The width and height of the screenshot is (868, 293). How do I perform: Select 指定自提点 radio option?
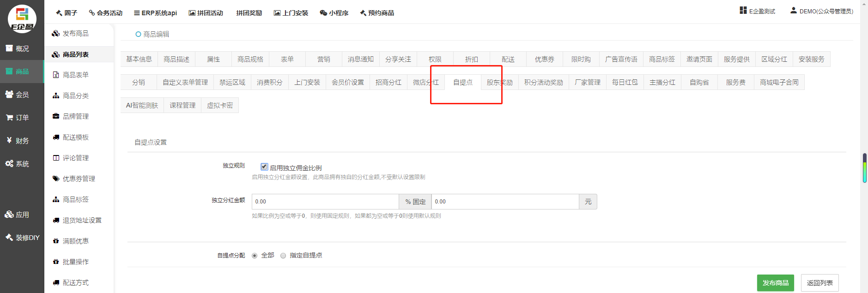point(283,256)
